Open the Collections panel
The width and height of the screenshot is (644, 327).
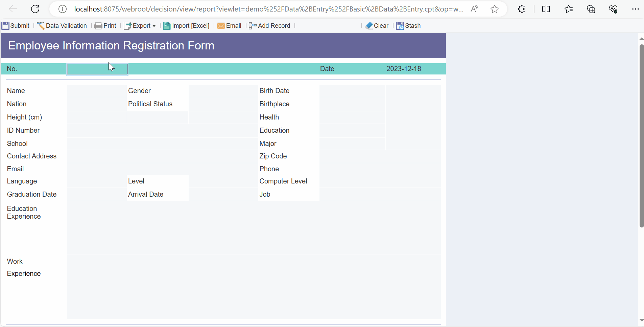(x=591, y=9)
